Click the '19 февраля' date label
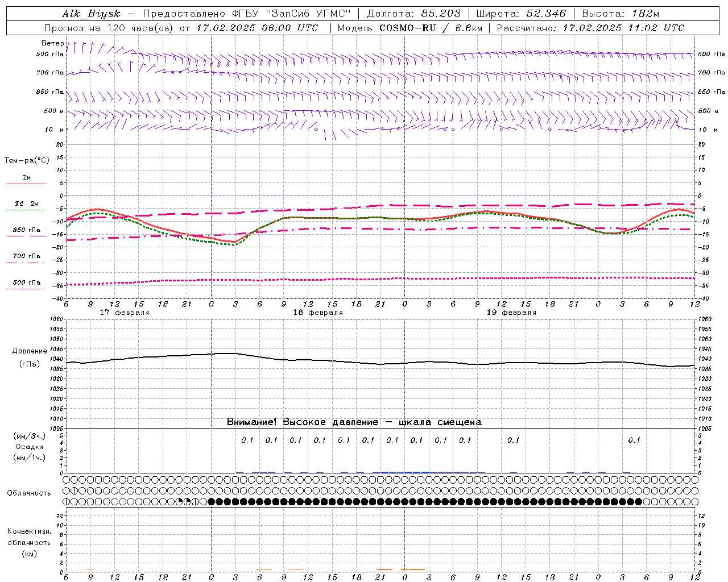The height and width of the screenshot is (582, 728). [511, 313]
